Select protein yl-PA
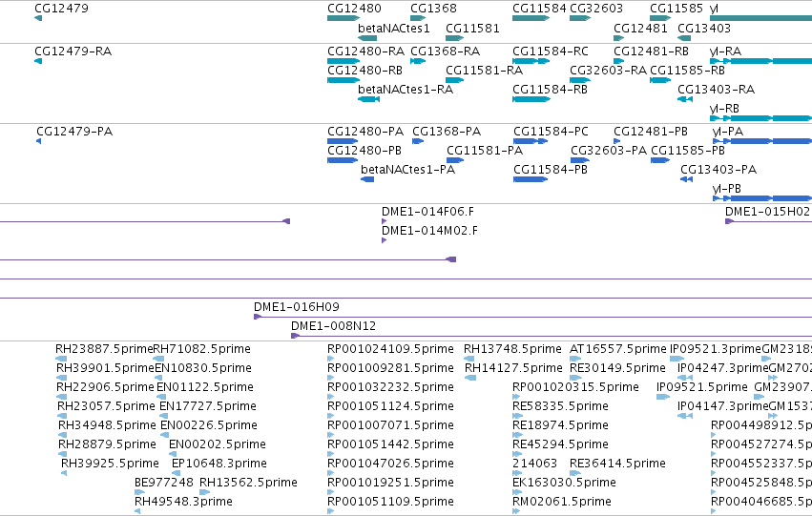The image size is (812, 516). click(728, 132)
